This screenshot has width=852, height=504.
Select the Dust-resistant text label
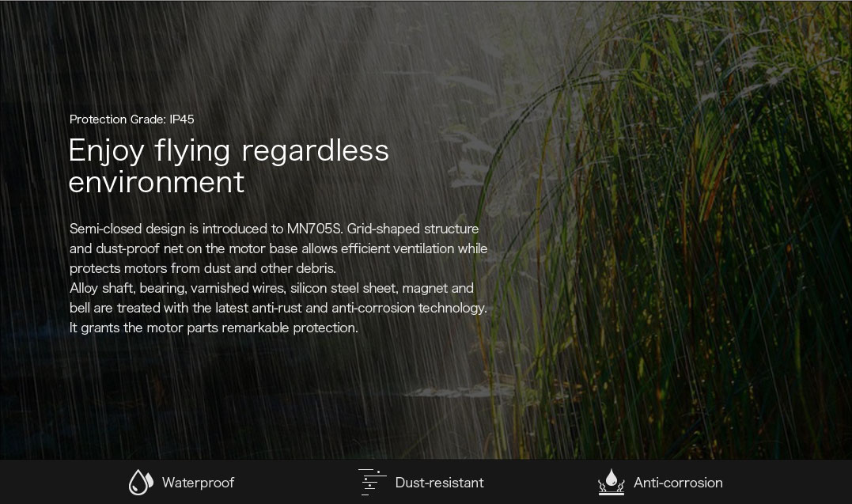click(439, 483)
